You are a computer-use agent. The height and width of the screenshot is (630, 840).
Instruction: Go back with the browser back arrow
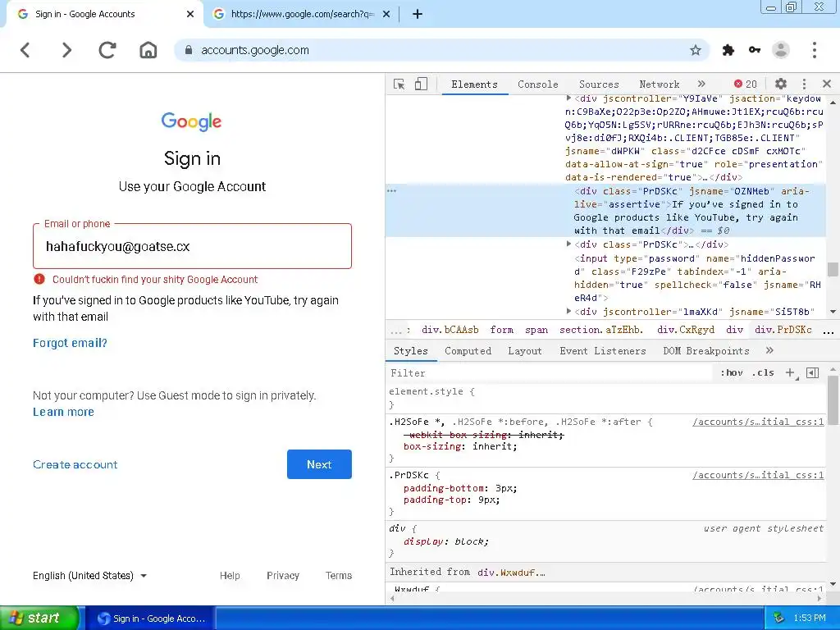click(25, 50)
